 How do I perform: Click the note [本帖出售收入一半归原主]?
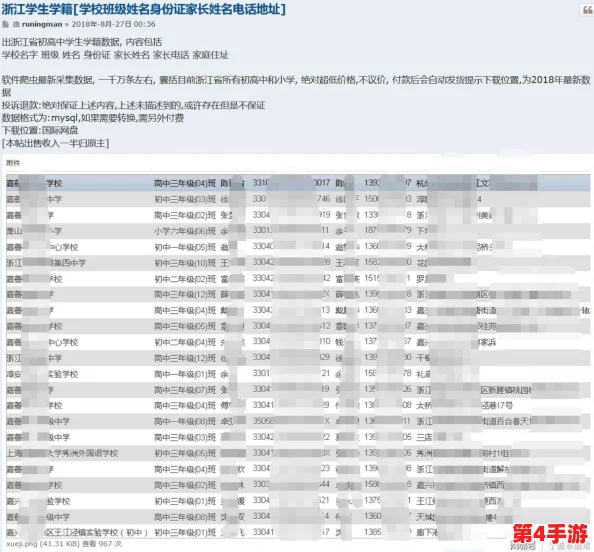55,143
